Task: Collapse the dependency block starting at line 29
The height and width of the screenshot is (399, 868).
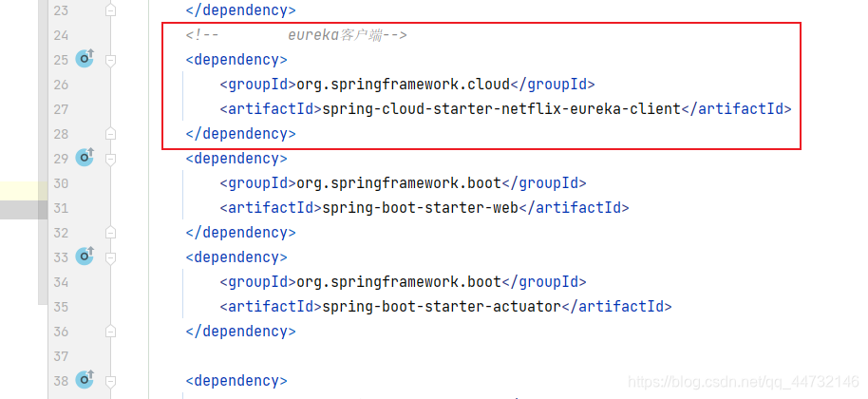Action: click(111, 159)
